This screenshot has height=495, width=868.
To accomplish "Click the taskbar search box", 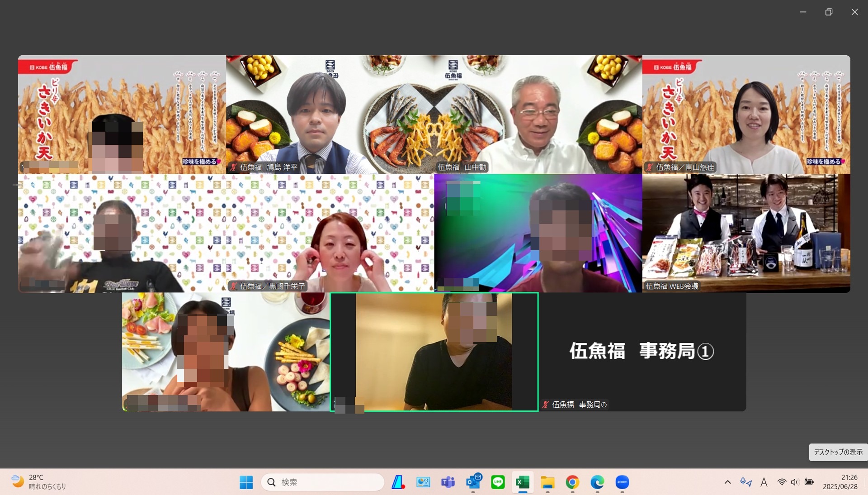I will [323, 482].
